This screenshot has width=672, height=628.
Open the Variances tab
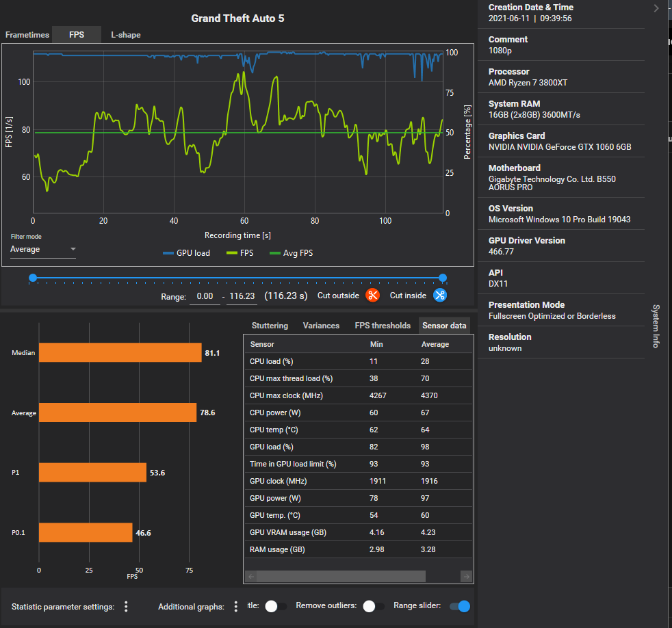[321, 326]
